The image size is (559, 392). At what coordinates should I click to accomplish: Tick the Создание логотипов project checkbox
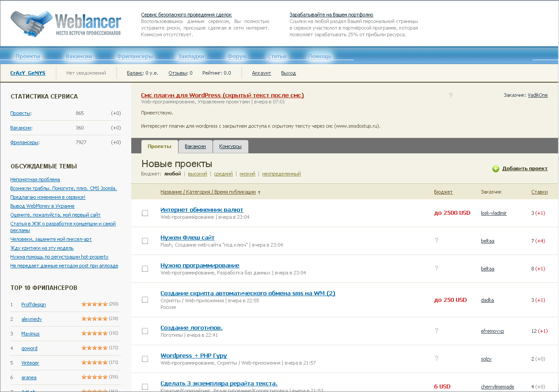145,331
